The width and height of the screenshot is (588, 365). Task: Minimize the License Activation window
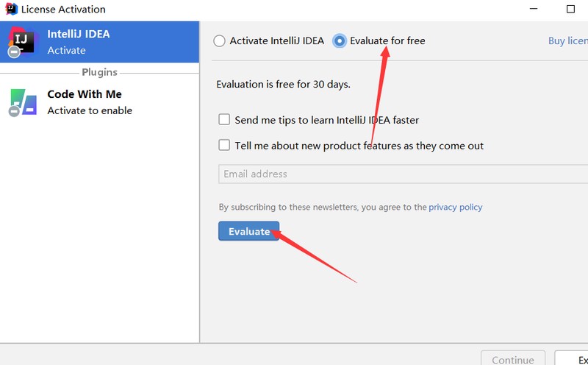[x=534, y=9]
